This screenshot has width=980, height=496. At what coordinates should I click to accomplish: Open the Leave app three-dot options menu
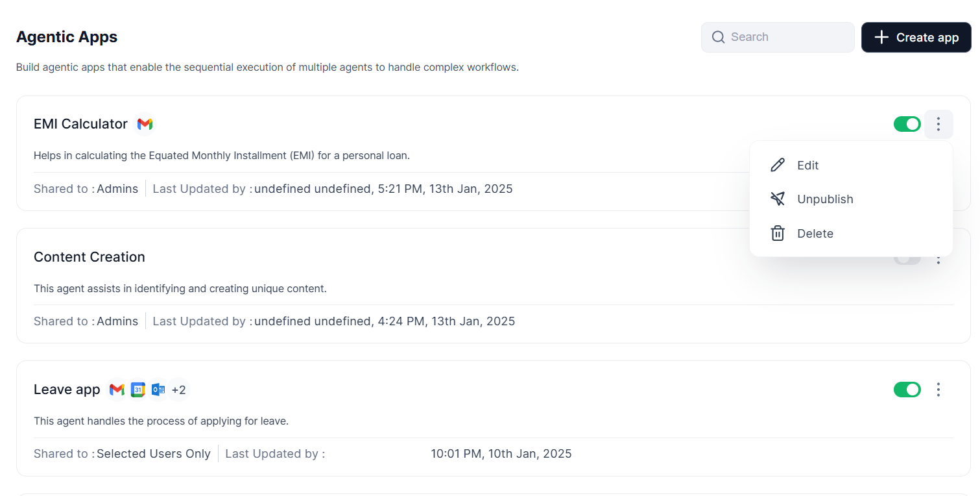pyautogui.click(x=938, y=390)
